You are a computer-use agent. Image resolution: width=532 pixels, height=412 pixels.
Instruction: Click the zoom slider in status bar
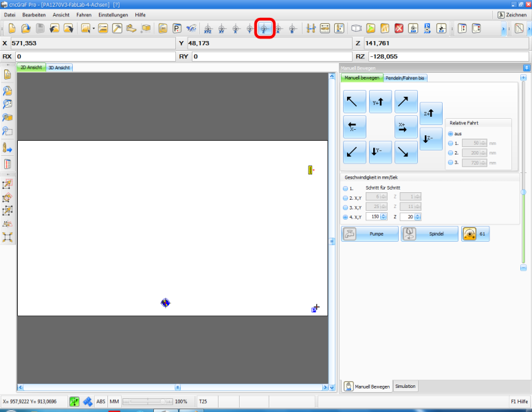pyautogui.click(x=148, y=402)
